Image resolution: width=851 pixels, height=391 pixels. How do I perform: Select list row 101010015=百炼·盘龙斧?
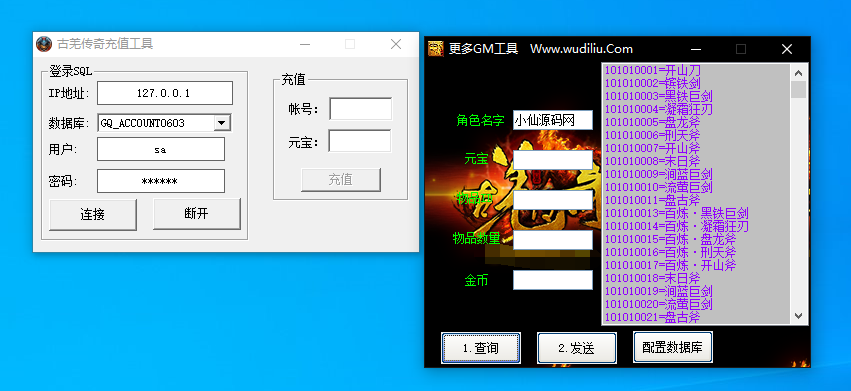(x=696, y=239)
